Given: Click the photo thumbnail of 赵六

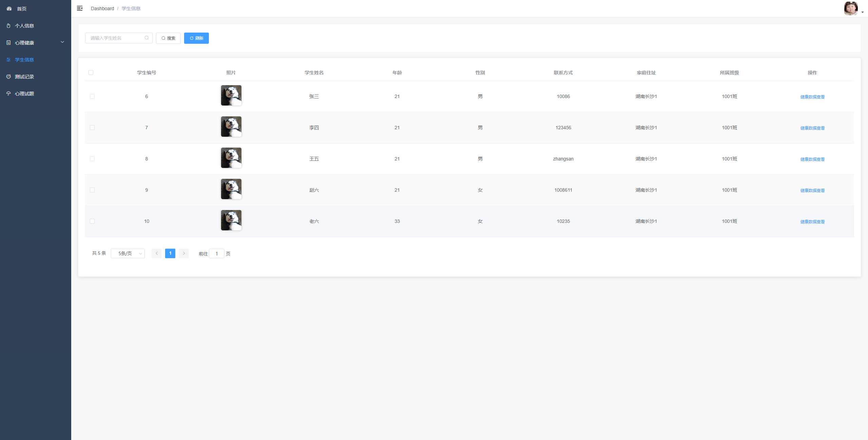Looking at the screenshot, I should pos(231,189).
